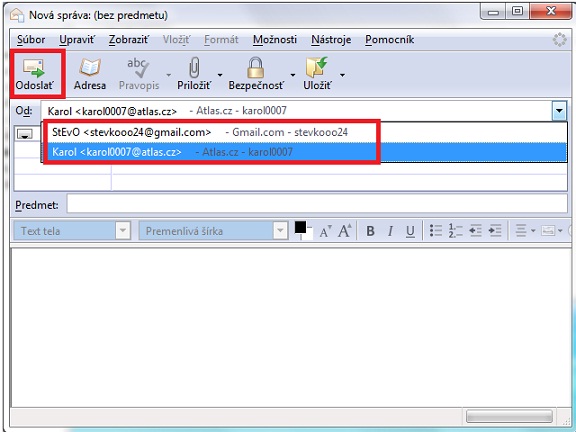Save message with the Uložiť icon
This screenshot has width=576, height=432.
pyautogui.click(x=317, y=68)
